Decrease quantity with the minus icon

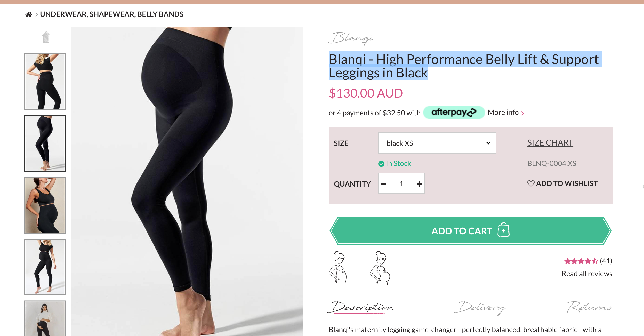(383, 184)
